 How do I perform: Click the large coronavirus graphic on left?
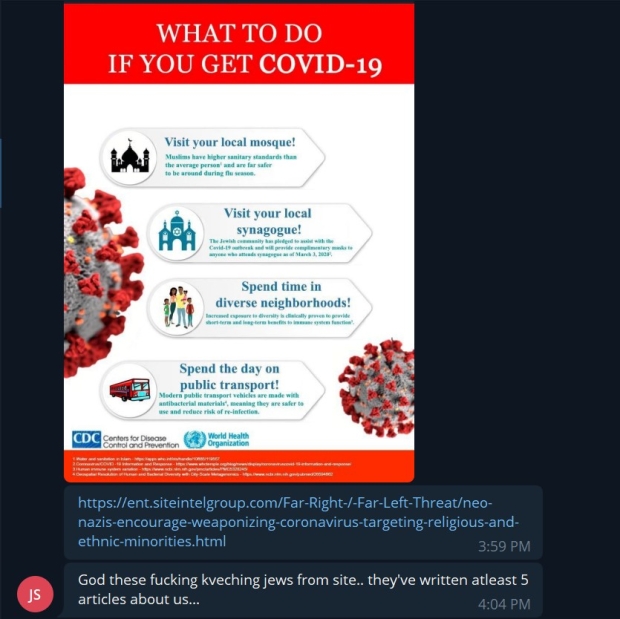coord(103,272)
